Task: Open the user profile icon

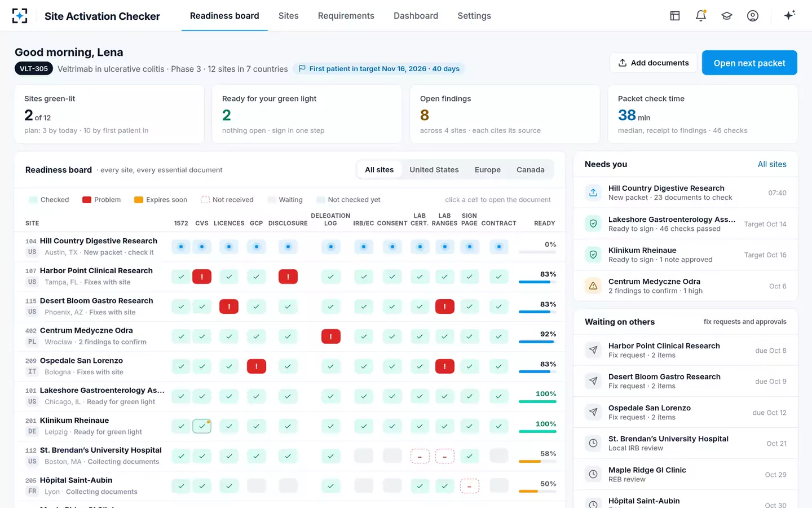Action: click(753, 16)
